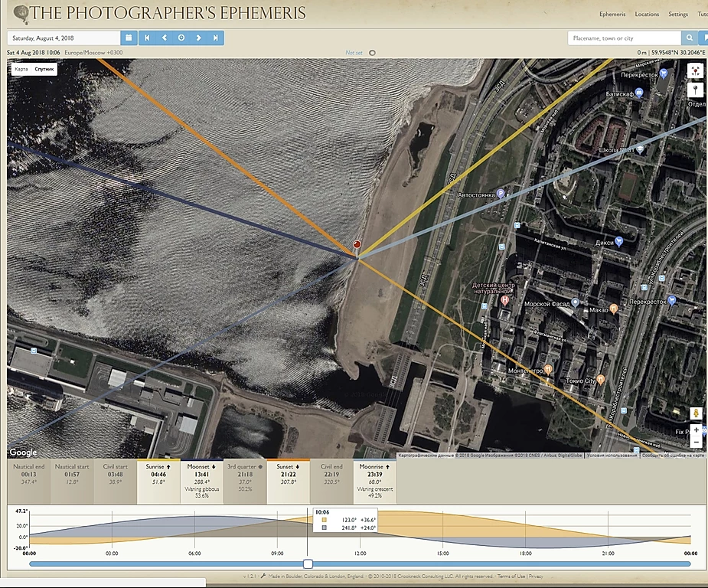Click the Not set link
This screenshot has height=588, width=708.
click(x=354, y=53)
